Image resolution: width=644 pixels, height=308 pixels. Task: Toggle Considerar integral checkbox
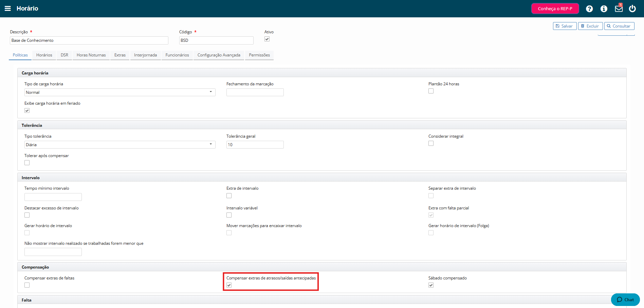coord(431,143)
